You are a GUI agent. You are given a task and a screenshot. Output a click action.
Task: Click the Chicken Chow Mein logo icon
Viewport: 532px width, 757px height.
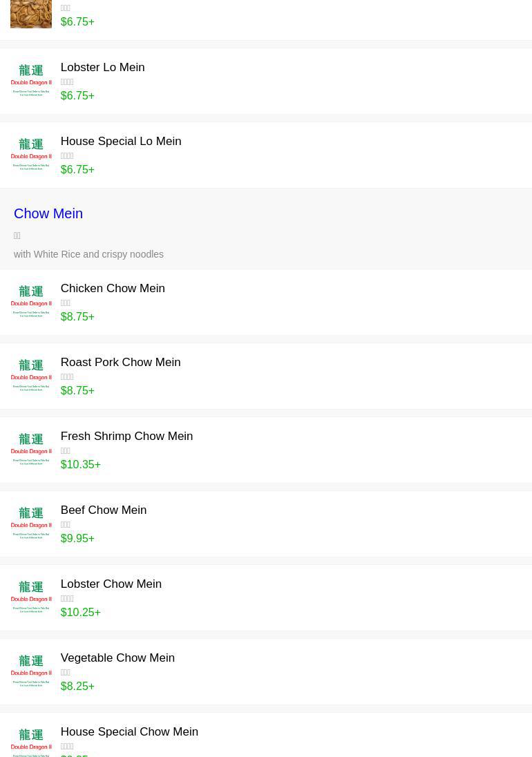[31, 302]
